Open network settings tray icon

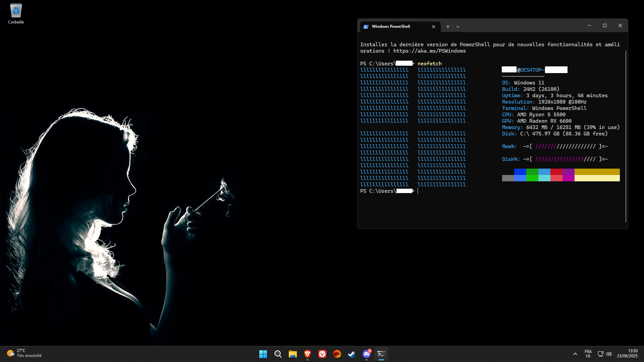click(600, 354)
